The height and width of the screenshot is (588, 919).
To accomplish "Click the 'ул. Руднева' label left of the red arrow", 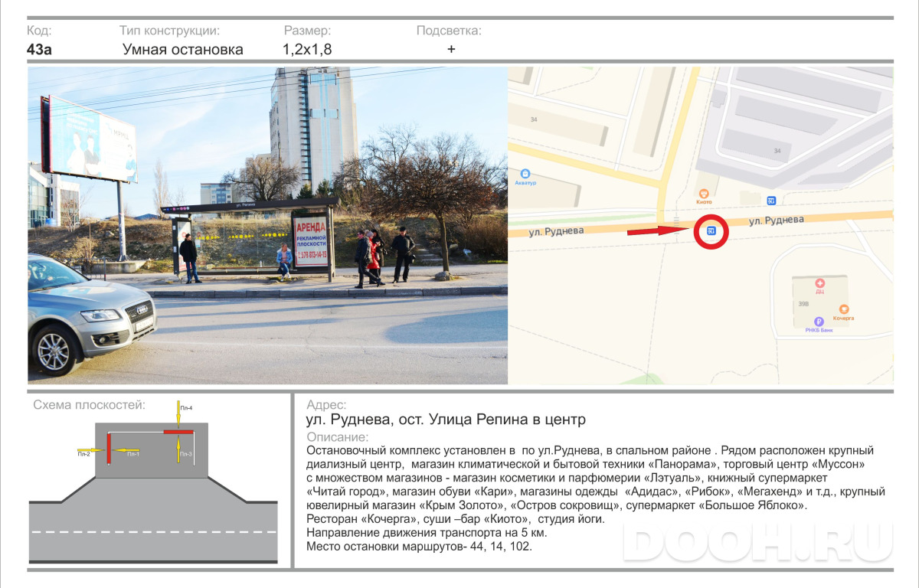I will [x=556, y=230].
